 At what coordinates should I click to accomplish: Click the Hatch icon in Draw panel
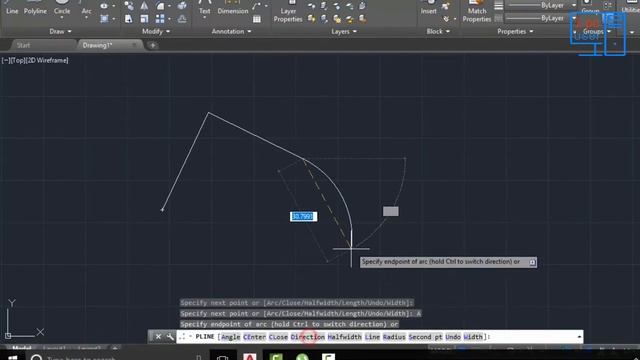coord(104,19)
